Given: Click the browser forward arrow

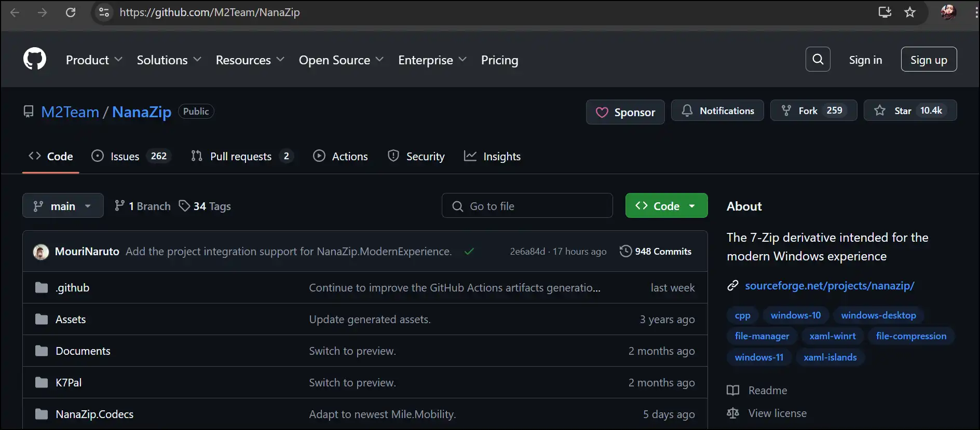Looking at the screenshot, I should click(43, 12).
